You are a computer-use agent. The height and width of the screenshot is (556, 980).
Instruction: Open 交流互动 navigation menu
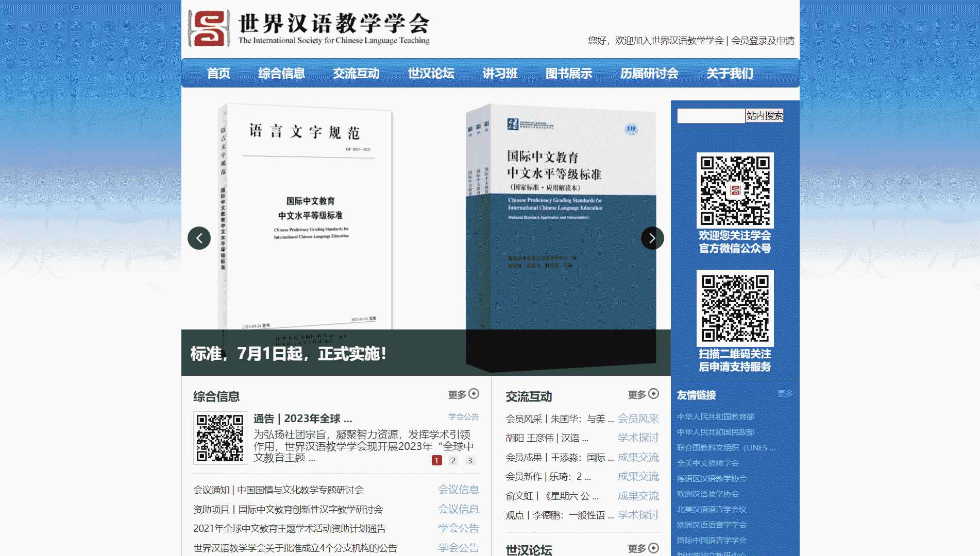pos(356,74)
